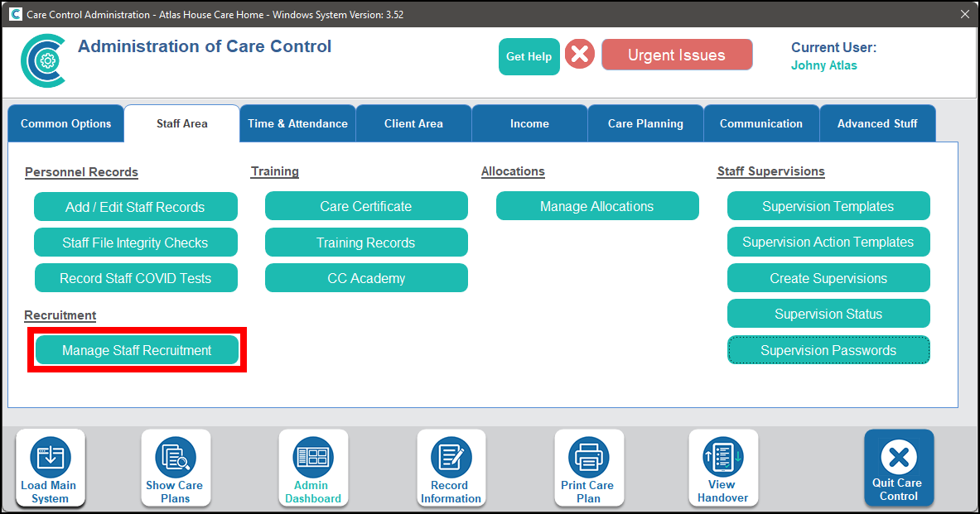Go to the Care Planning tab
This screenshot has width=980, height=514.
[645, 123]
